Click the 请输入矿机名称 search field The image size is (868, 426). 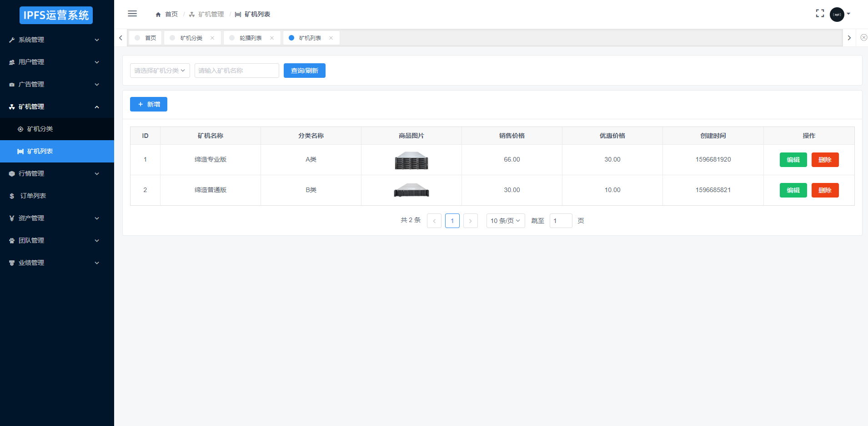click(236, 71)
